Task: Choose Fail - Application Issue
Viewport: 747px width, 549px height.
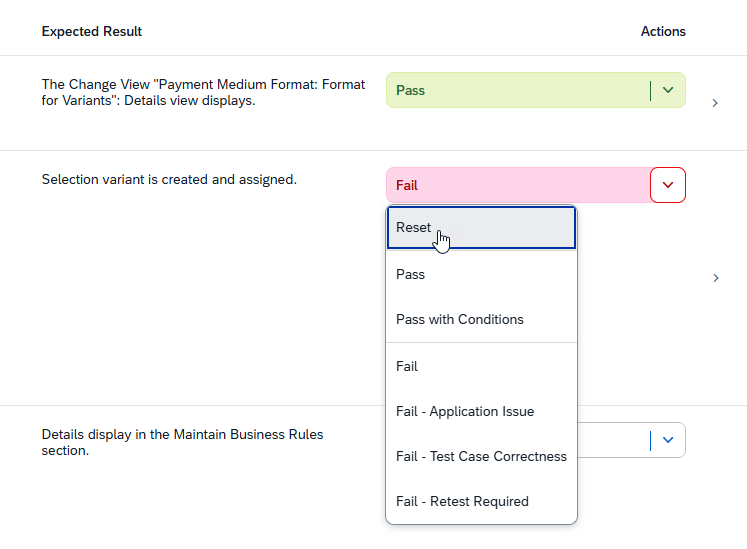Action: [x=481, y=412]
